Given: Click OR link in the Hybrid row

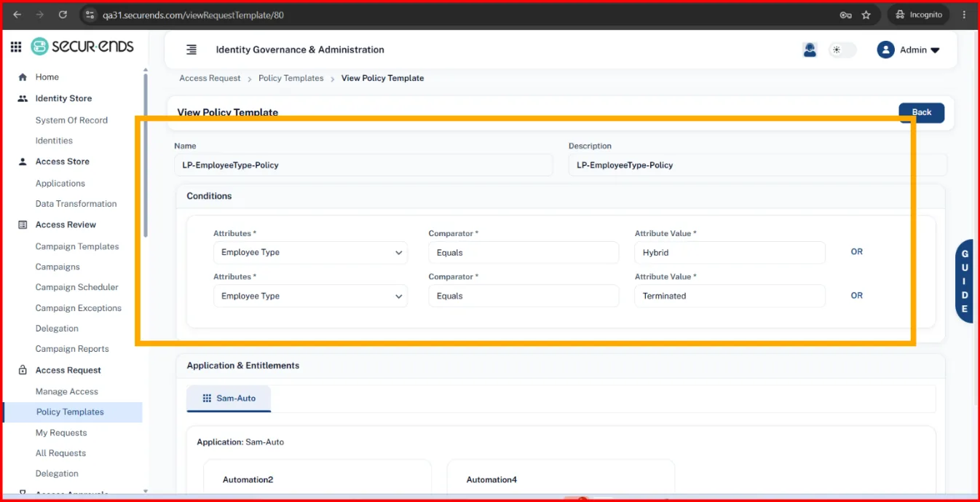Looking at the screenshot, I should tap(857, 251).
